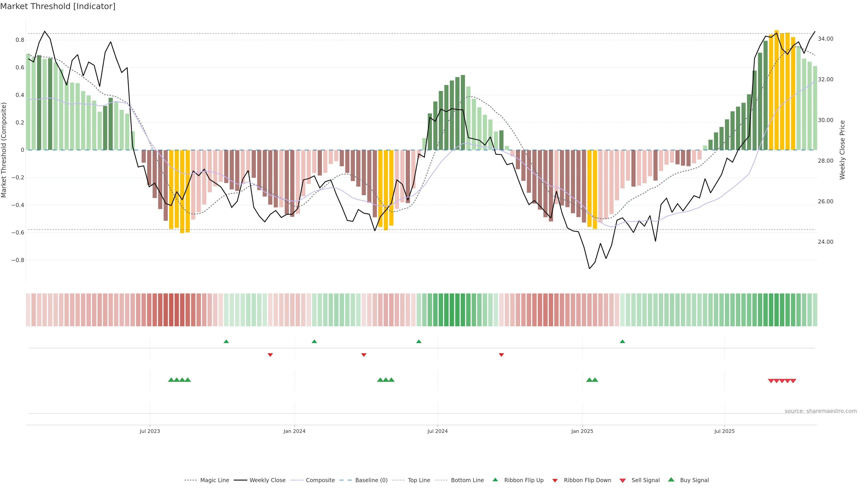Hide the Bottom Line legend series
This screenshot has height=488, width=868.
click(x=467, y=480)
